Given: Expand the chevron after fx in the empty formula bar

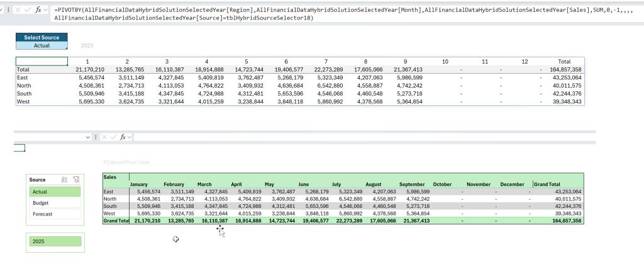Looking at the screenshot, I should (x=130, y=137).
